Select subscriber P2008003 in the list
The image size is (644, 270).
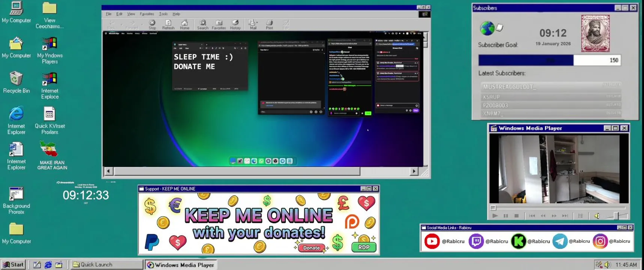(551, 105)
